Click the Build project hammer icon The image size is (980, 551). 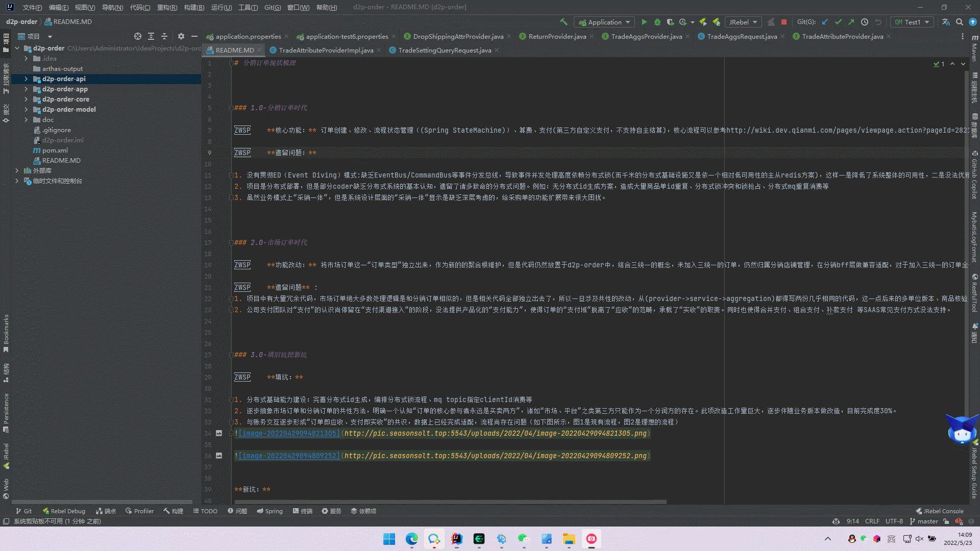coord(563,22)
